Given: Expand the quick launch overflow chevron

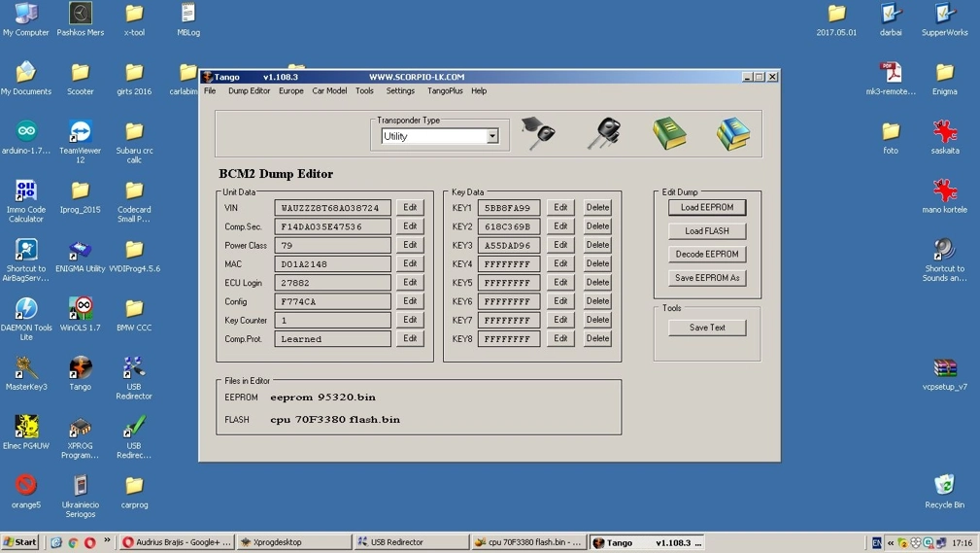Looking at the screenshot, I should coord(107,541).
